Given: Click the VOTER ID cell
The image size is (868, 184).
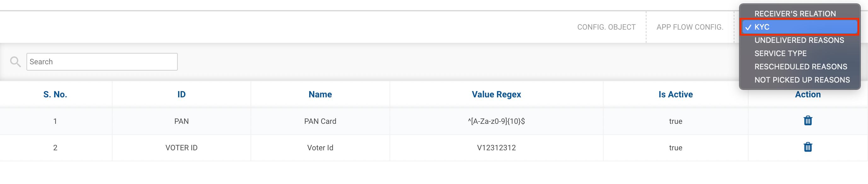Looking at the screenshot, I should coord(181,147).
